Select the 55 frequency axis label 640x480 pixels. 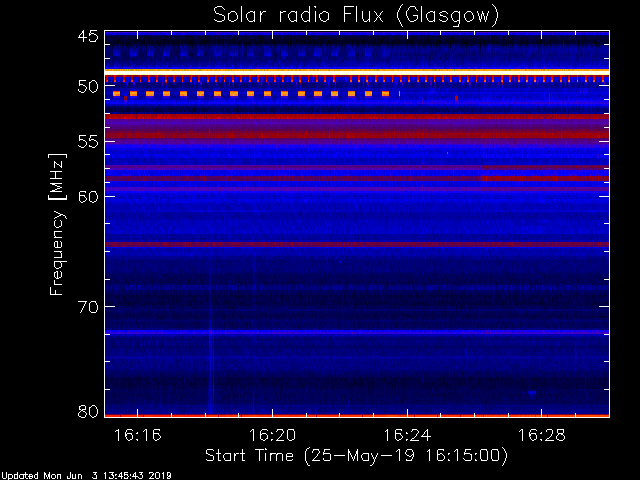tap(88, 142)
